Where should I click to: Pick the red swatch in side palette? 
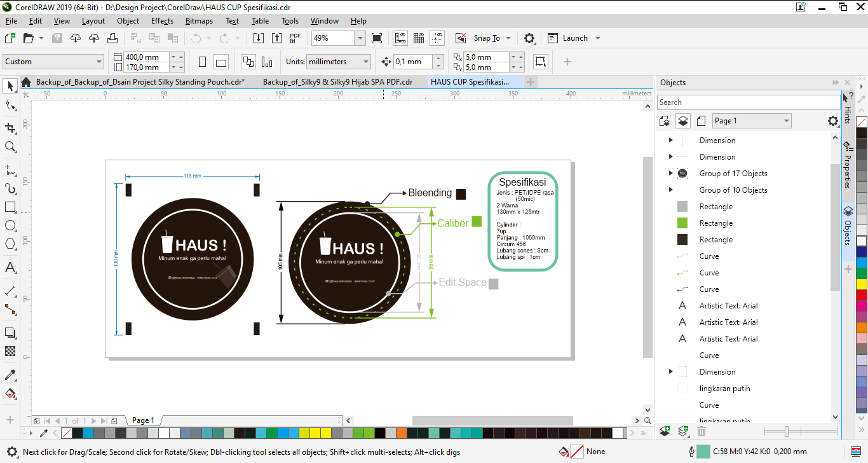pos(862,295)
